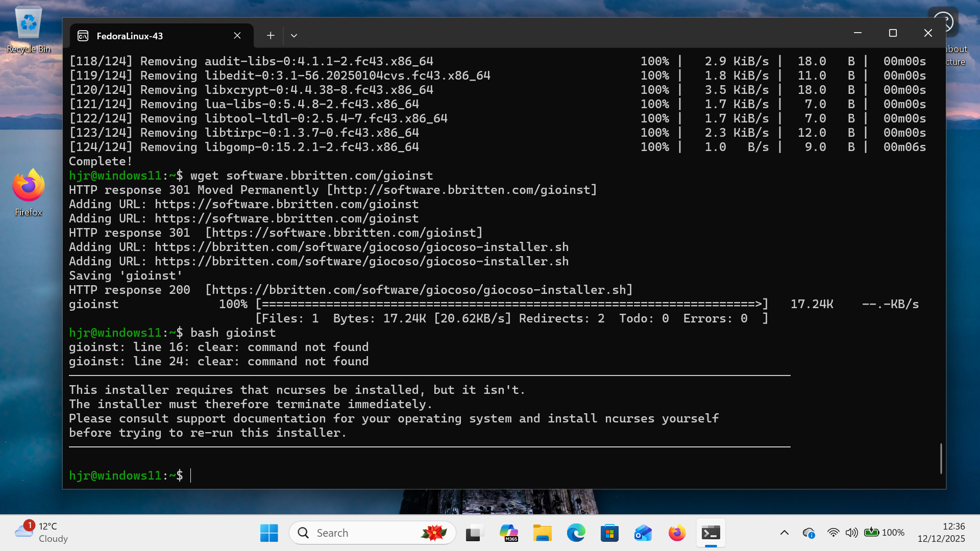Launch Microsoft 365 Copilot from taskbar

tap(508, 533)
